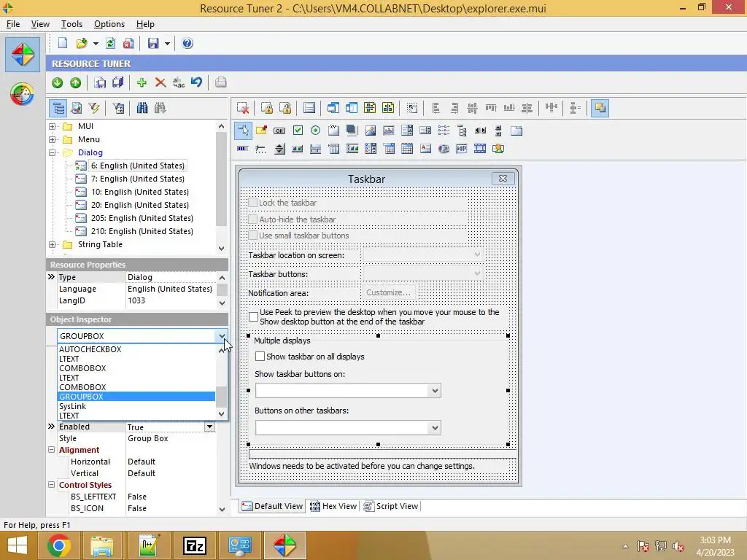Open the dropdown arrow next to Open folder icon
This screenshot has height=560, width=747.
(x=96, y=43)
